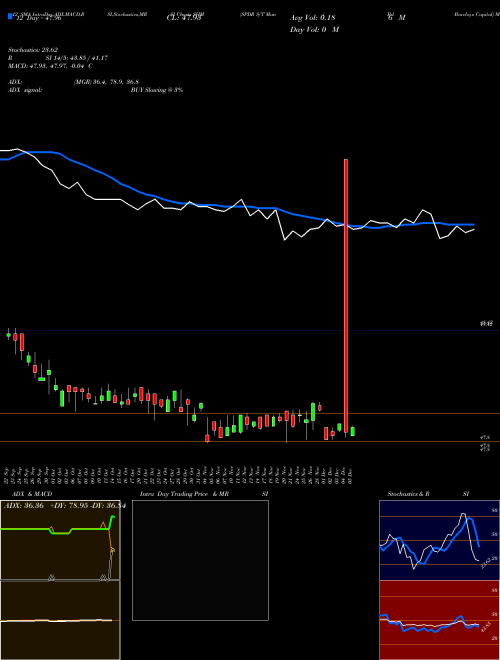500x660 pixels.
Task: Click the 'Day Vol: 0 M' value
Action: click(314, 30)
